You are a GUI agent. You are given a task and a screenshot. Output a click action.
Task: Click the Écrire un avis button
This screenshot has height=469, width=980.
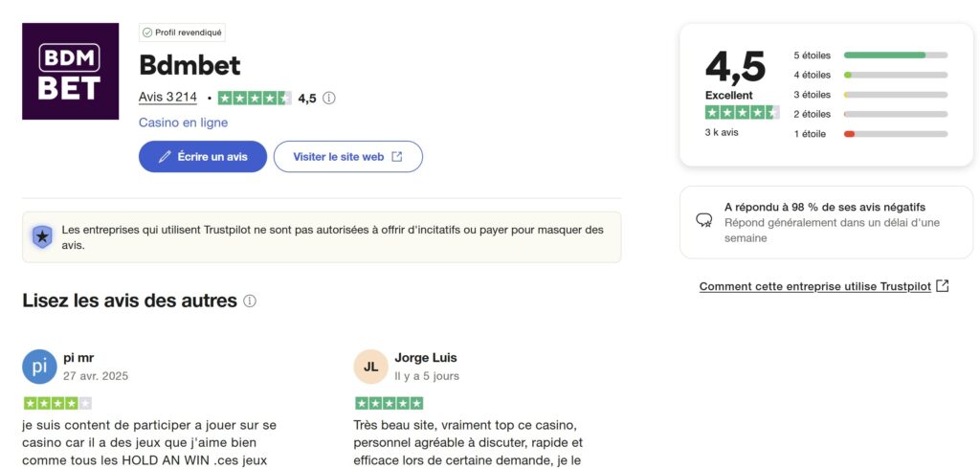203,156
